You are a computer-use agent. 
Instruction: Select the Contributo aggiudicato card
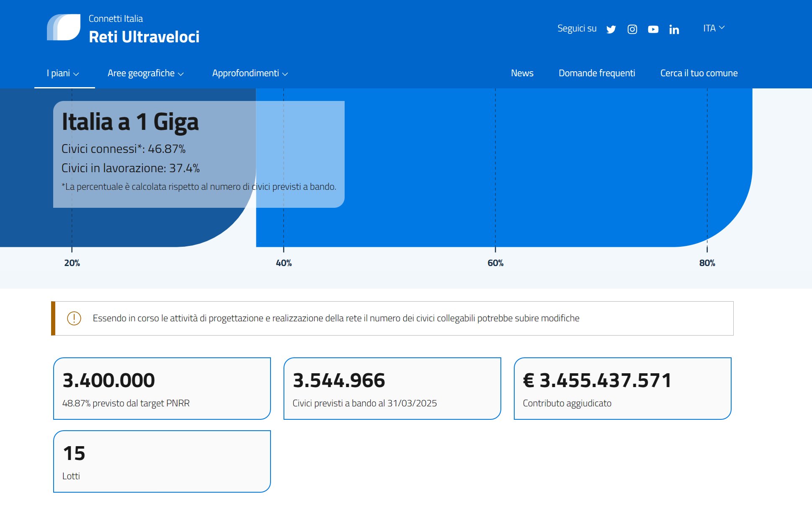tap(622, 388)
